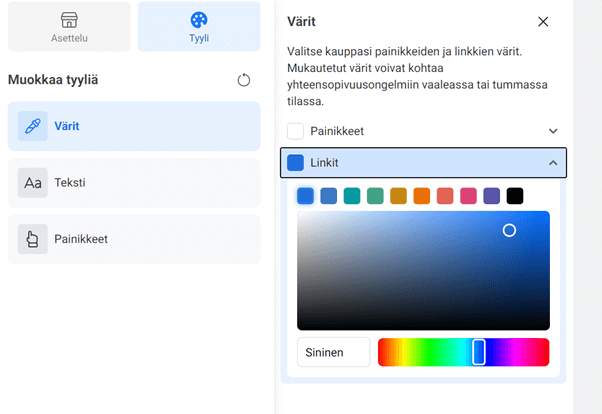Pick the purple preset swatch

pyautogui.click(x=491, y=196)
